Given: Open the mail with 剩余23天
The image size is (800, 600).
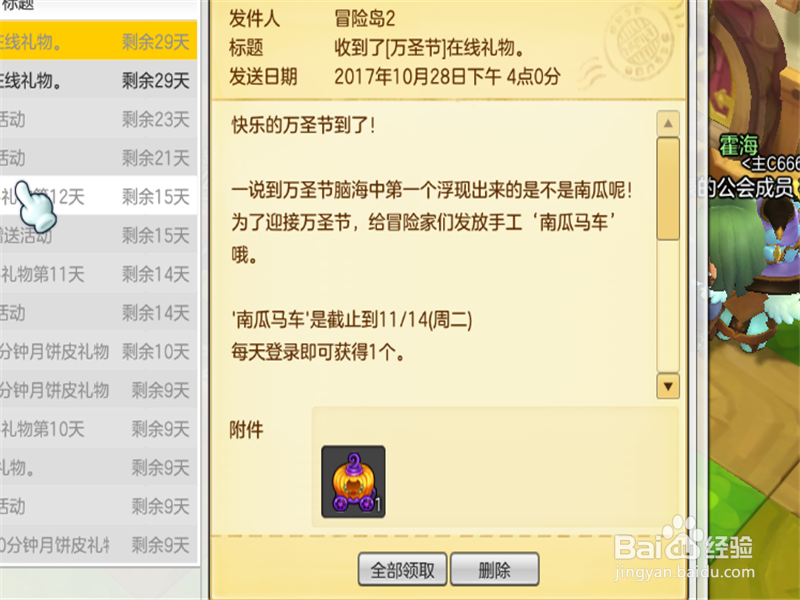Looking at the screenshot, I should (98, 119).
